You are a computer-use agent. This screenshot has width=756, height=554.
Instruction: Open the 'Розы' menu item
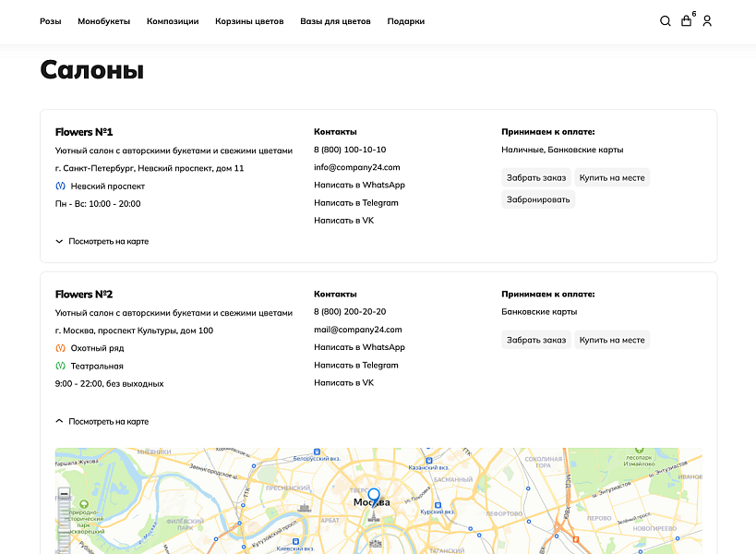pyautogui.click(x=50, y=21)
